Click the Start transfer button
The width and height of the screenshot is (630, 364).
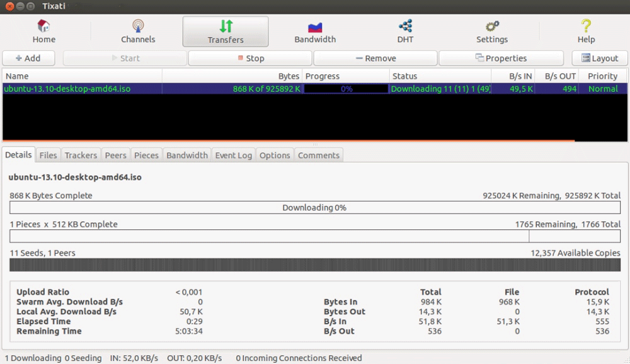[x=125, y=59]
